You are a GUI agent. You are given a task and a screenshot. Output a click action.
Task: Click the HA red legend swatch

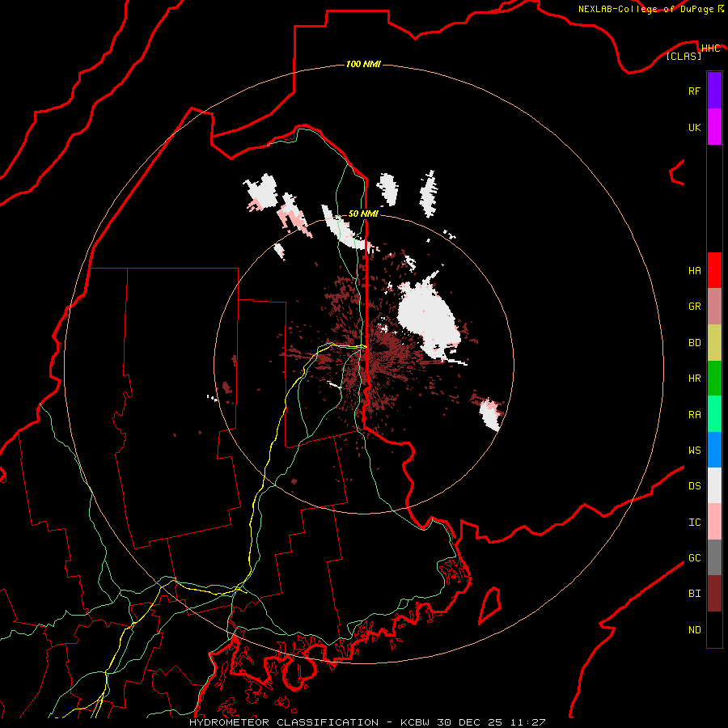click(714, 270)
